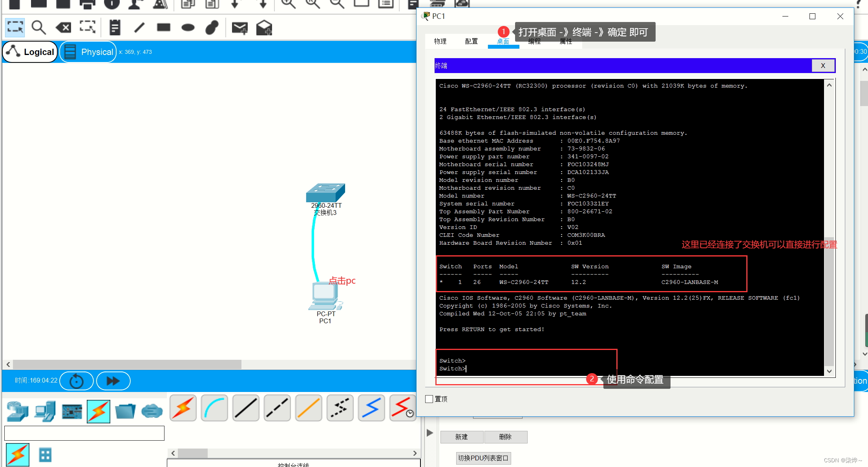This screenshot has width=868, height=467.
Task: Open the 属性 tab in PC1
Action: click(x=566, y=41)
